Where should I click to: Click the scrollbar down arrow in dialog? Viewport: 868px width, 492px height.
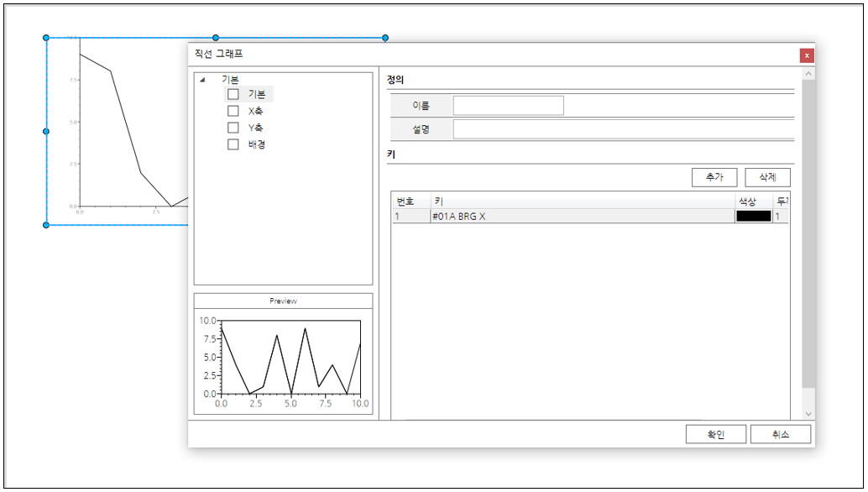click(x=808, y=413)
